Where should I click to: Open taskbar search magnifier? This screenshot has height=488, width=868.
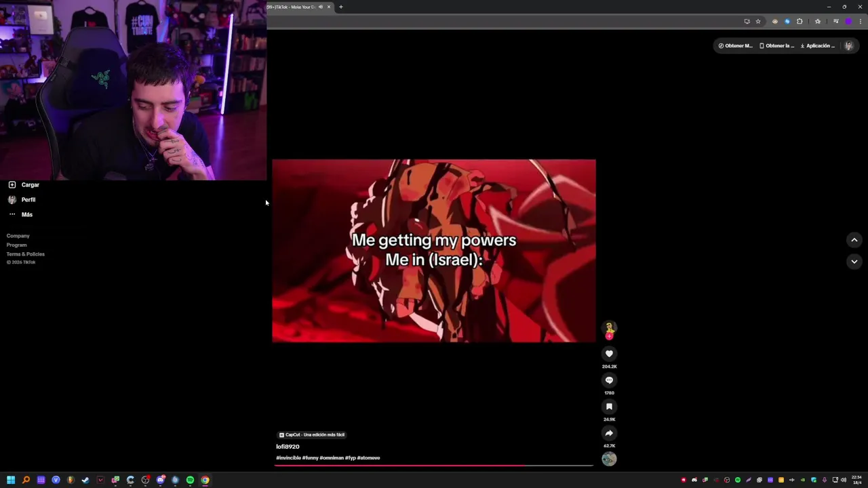26,480
